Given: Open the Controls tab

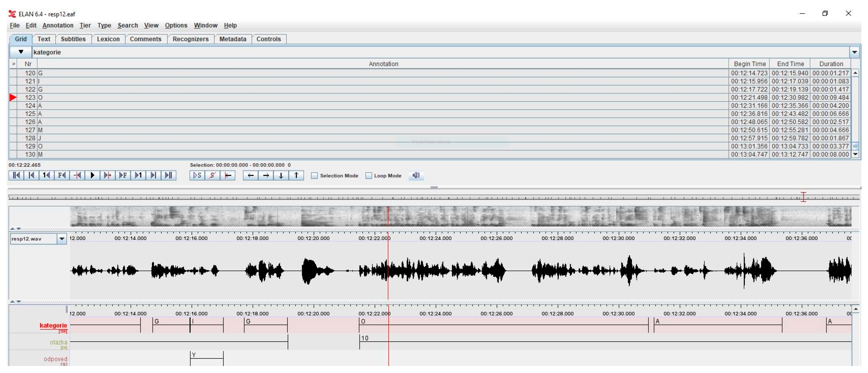Looking at the screenshot, I should [x=268, y=39].
